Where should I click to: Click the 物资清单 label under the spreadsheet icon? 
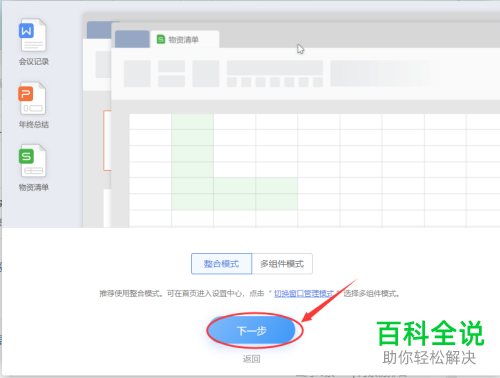pyautogui.click(x=34, y=187)
